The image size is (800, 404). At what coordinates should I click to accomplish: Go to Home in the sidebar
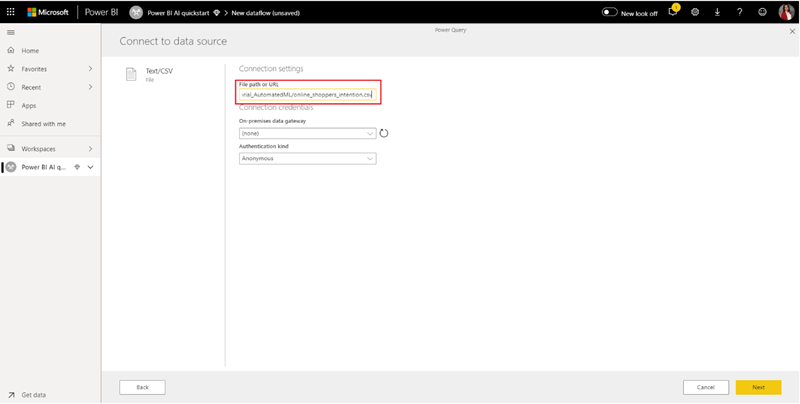[x=30, y=50]
